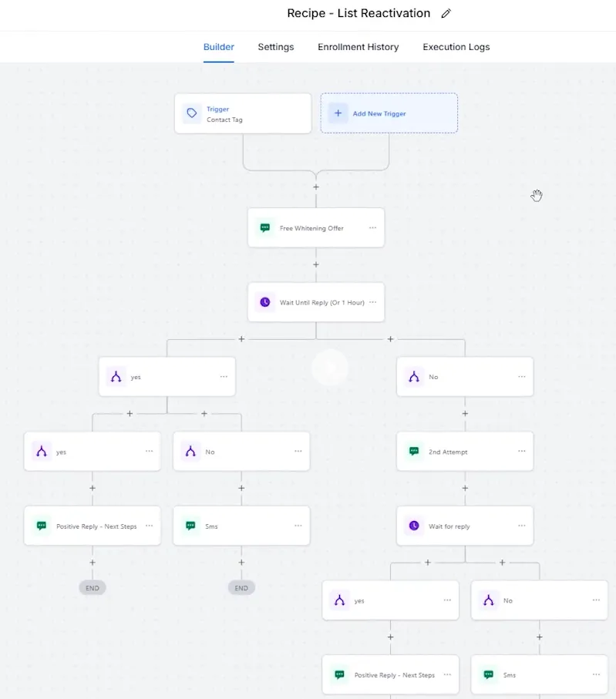Add a step between Free Whitening Offer and Wait Until Reply
Screen dimensions: 616x699
[316, 265]
